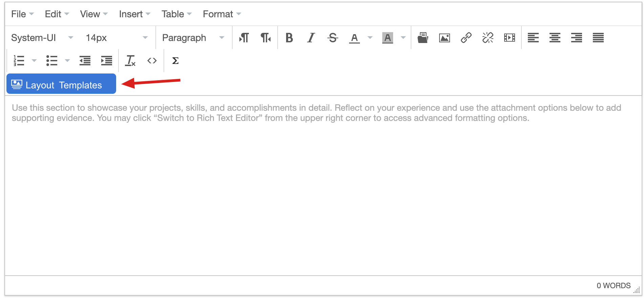The height and width of the screenshot is (298, 644).
Task: Expand the numbered list style options
Action: [34, 61]
